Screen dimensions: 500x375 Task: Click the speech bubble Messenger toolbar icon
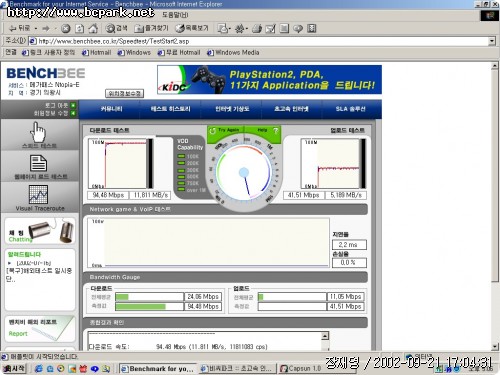click(298, 29)
